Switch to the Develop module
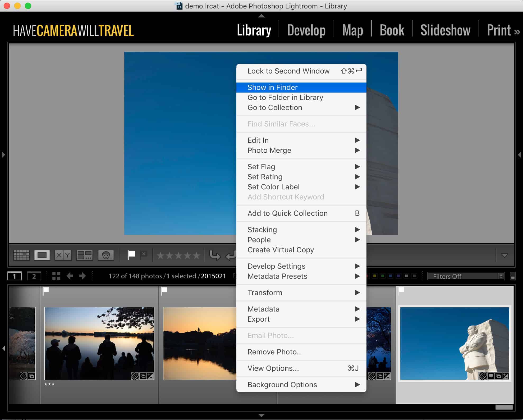This screenshot has width=523, height=420. click(x=306, y=30)
